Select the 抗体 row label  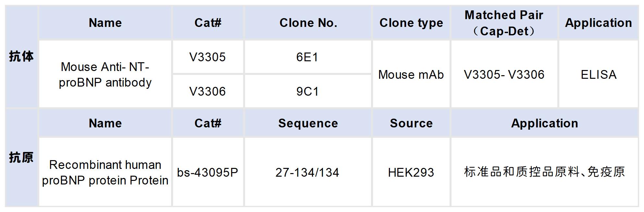21,56
